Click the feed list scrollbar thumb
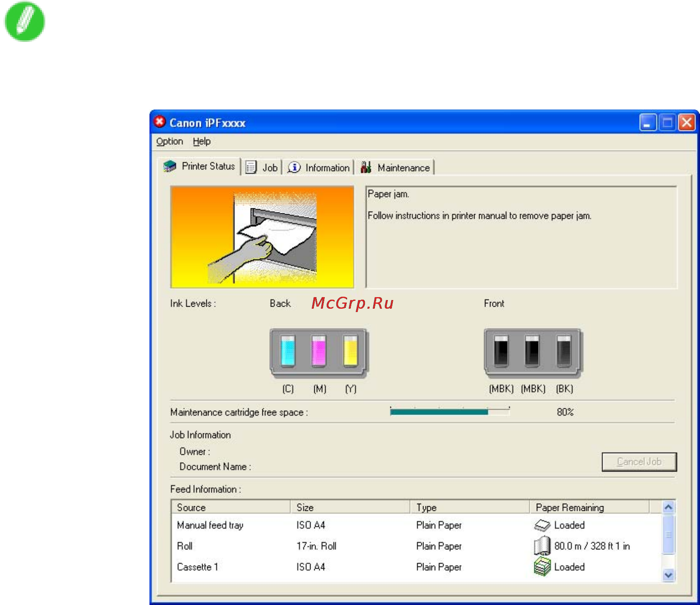 [x=668, y=535]
